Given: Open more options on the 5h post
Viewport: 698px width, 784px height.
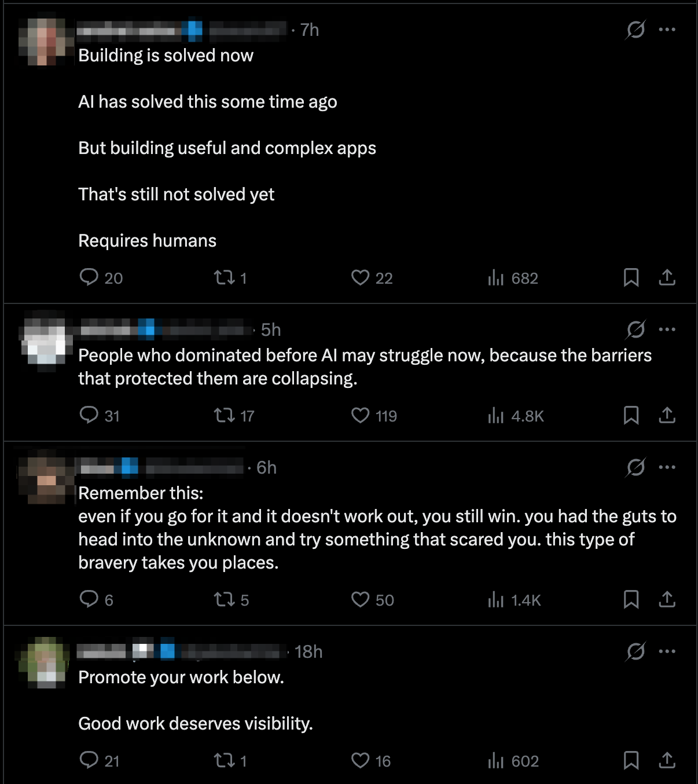Looking at the screenshot, I should click(x=667, y=329).
